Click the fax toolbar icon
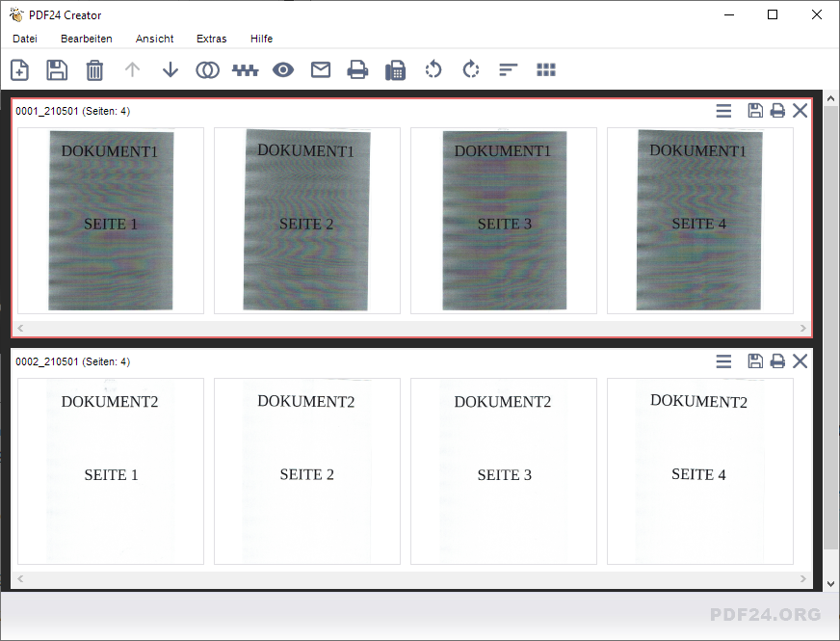The image size is (840, 641). [x=395, y=69]
